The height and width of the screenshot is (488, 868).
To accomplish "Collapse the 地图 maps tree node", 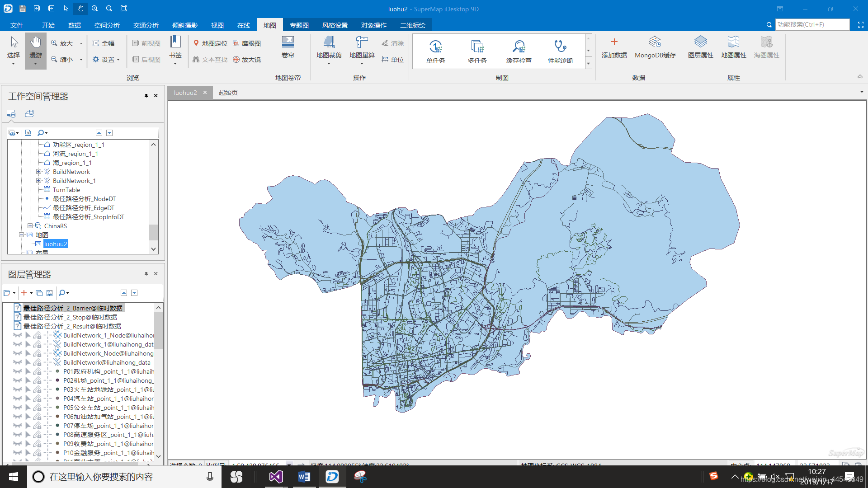I will point(21,235).
